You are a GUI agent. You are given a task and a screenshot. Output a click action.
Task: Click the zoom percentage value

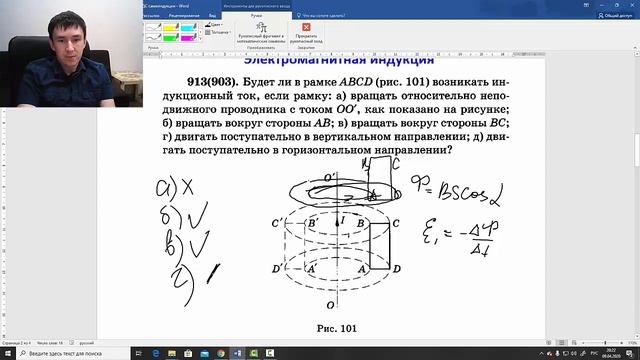coord(633,343)
